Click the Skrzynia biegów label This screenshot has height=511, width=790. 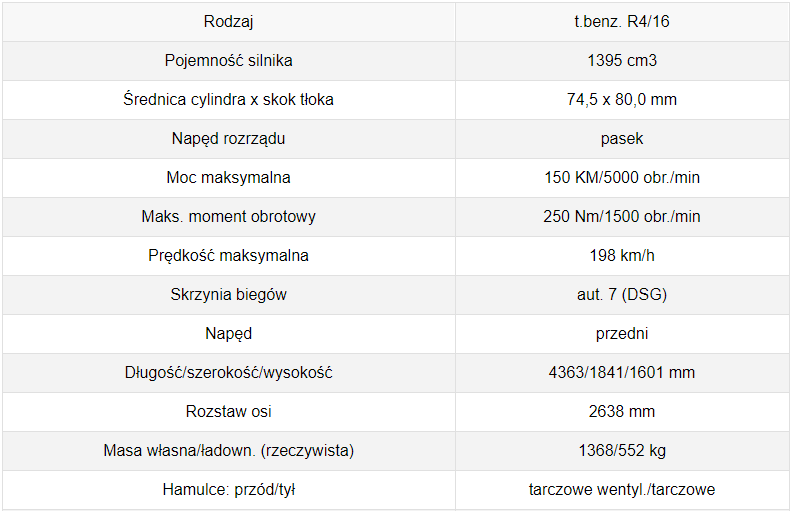pyautogui.click(x=228, y=294)
